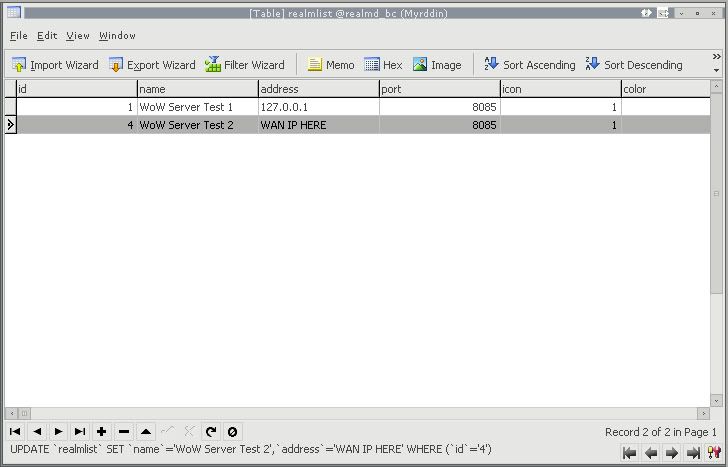Screen dimensions: 728x467
Task: Show the Memo viewer
Action: 331,65
